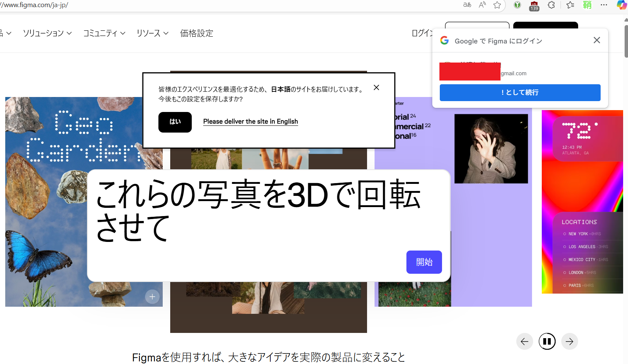Click the plus icon on the Geo Garden card
The height and width of the screenshot is (364, 628).
click(x=152, y=297)
